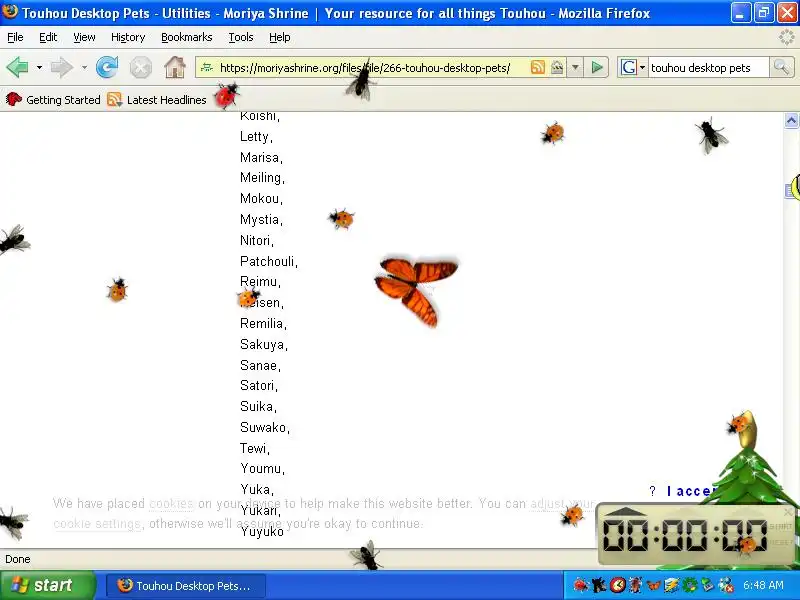Image resolution: width=800 pixels, height=600 pixels.
Task: Click the lightning bolt tray icon
Action: 671,585
